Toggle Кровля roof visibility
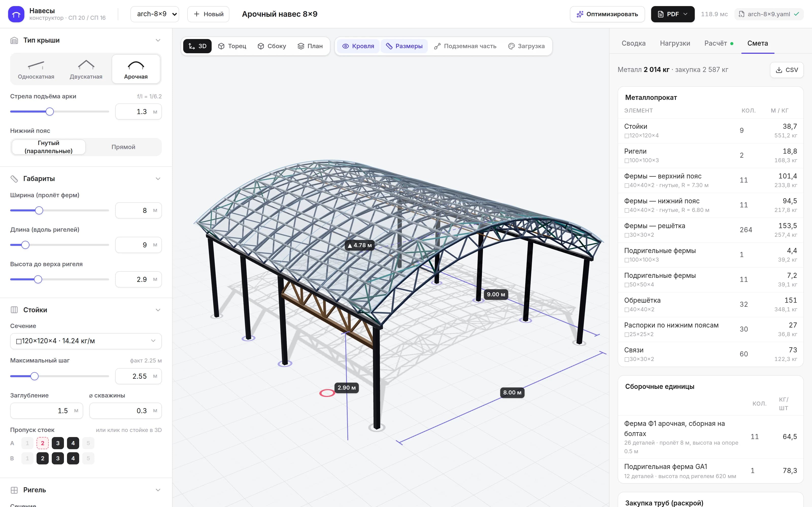 358,46
